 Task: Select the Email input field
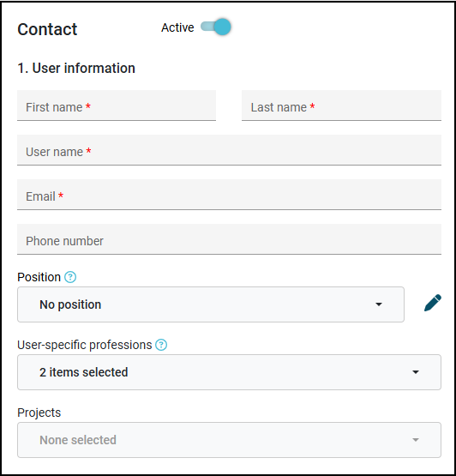pos(229,195)
